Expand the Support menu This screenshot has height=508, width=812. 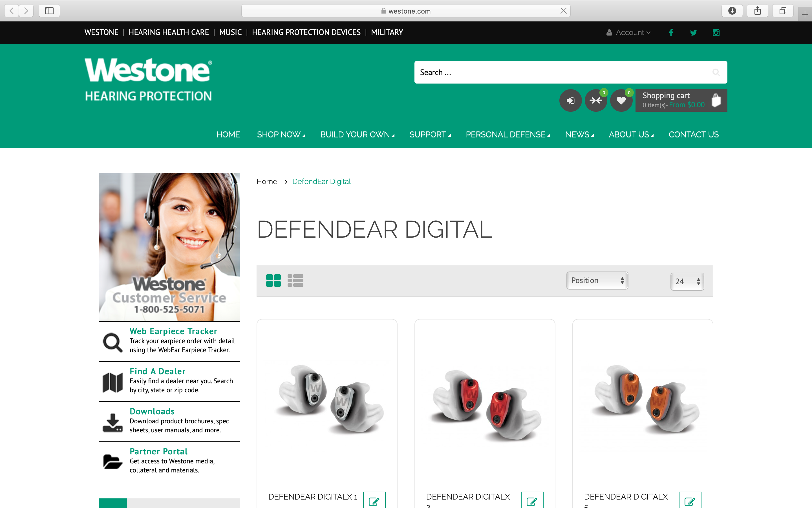[430, 134]
